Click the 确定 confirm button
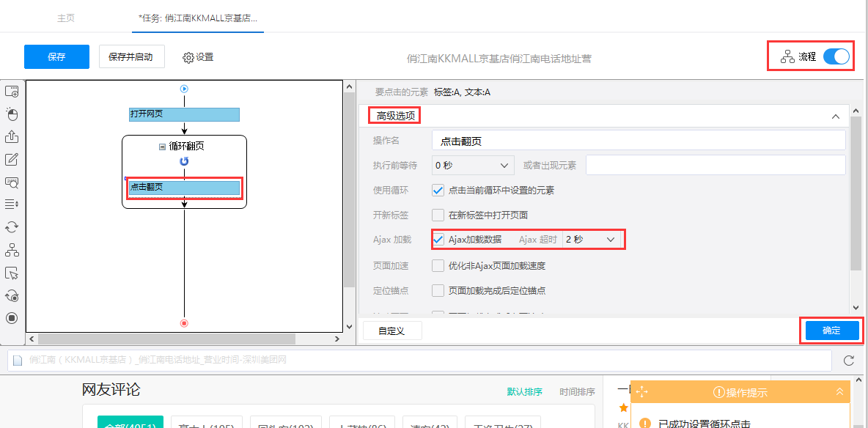868x428 pixels. (831, 331)
